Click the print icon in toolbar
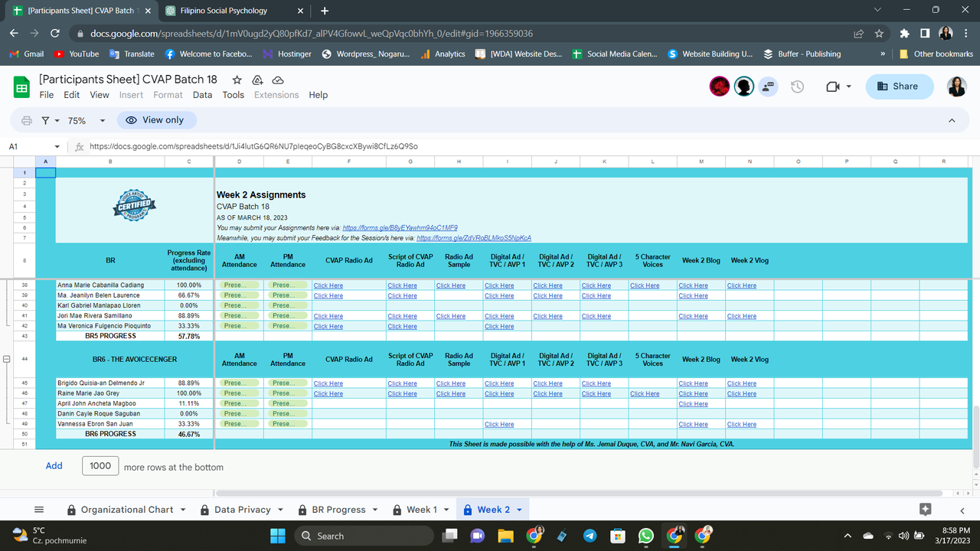Viewport: 980px width, 551px height. tap(27, 120)
